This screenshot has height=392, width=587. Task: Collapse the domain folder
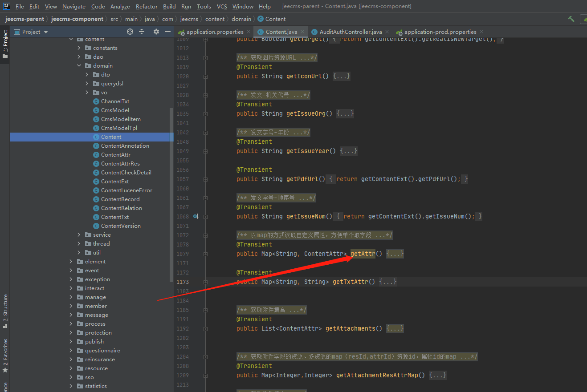click(x=79, y=66)
